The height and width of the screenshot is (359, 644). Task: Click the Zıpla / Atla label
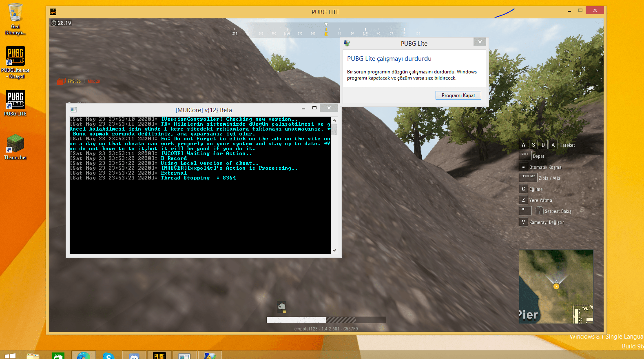[549, 178]
